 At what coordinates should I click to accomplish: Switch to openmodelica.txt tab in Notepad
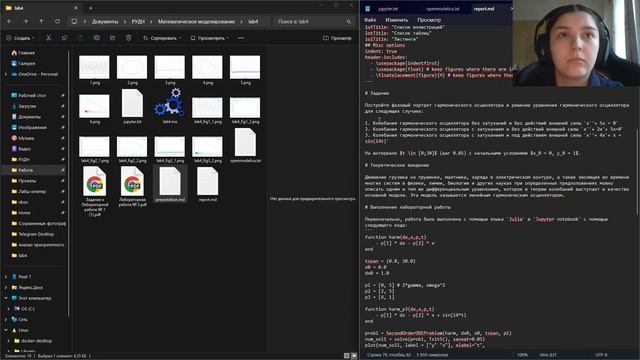pyautogui.click(x=442, y=8)
